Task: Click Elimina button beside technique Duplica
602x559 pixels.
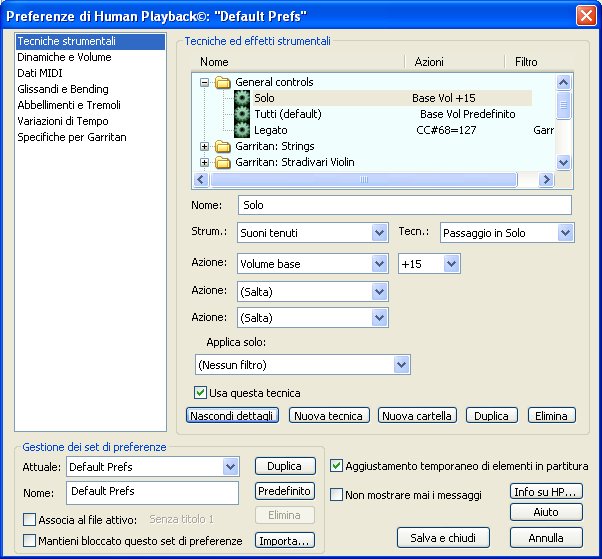Action: pos(551,415)
